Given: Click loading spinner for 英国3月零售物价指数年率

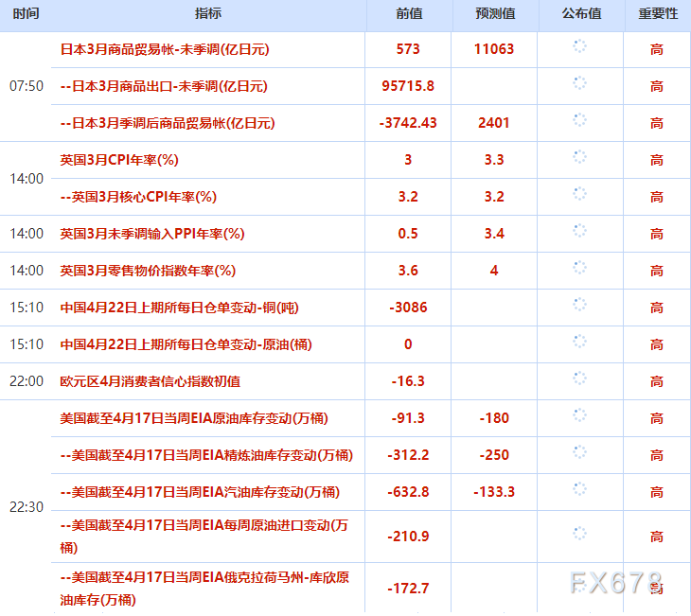Looking at the screenshot, I should pyautogui.click(x=579, y=268).
